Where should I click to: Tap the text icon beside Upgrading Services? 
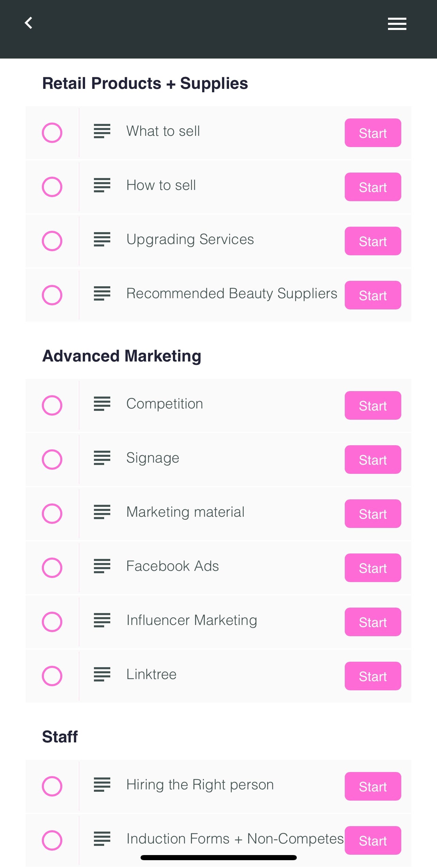tap(102, 239)
